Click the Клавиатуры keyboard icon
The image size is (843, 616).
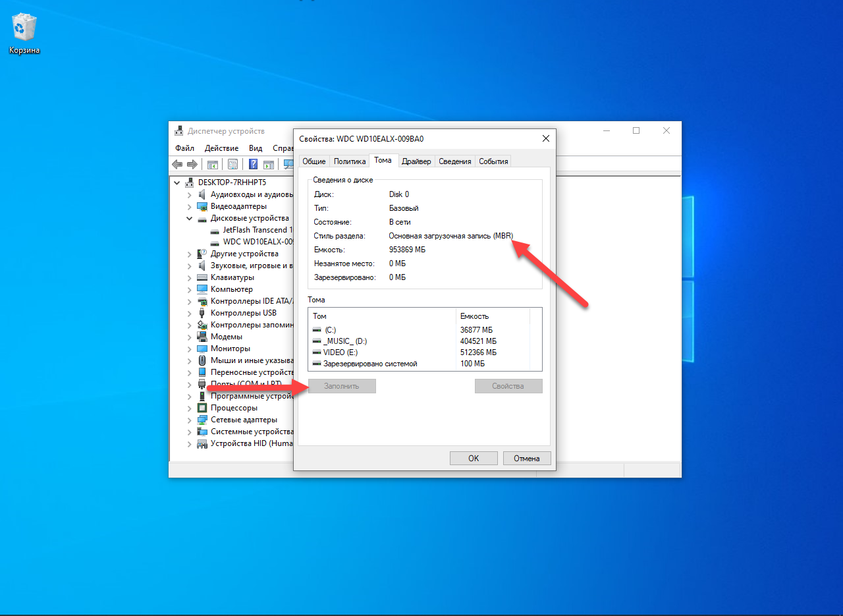[x=202, y=277]
